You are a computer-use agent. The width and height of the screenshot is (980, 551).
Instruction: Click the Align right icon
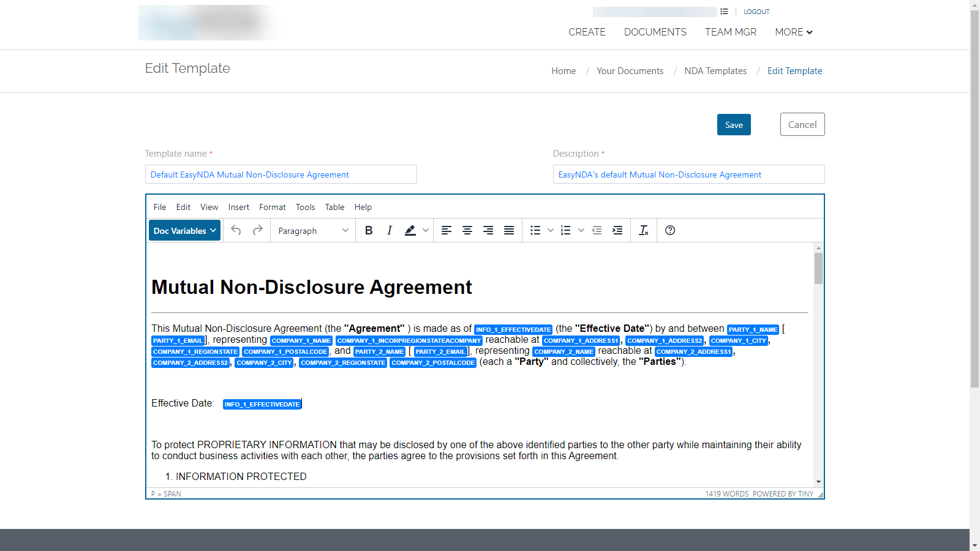(x=488, y=230)
